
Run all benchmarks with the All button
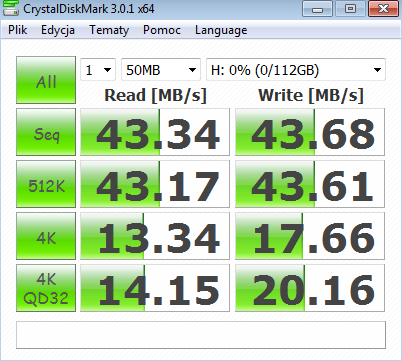click(x=46, y=80)
